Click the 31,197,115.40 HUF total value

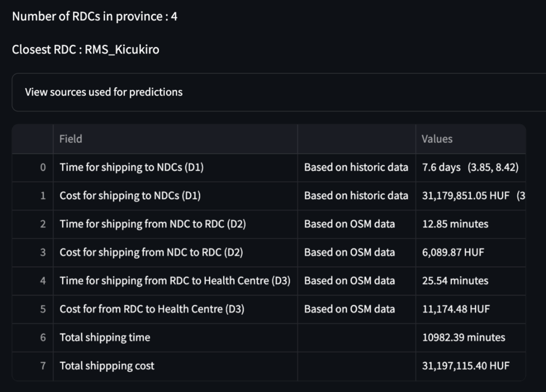pyautogui.click(x=471, y=366)
